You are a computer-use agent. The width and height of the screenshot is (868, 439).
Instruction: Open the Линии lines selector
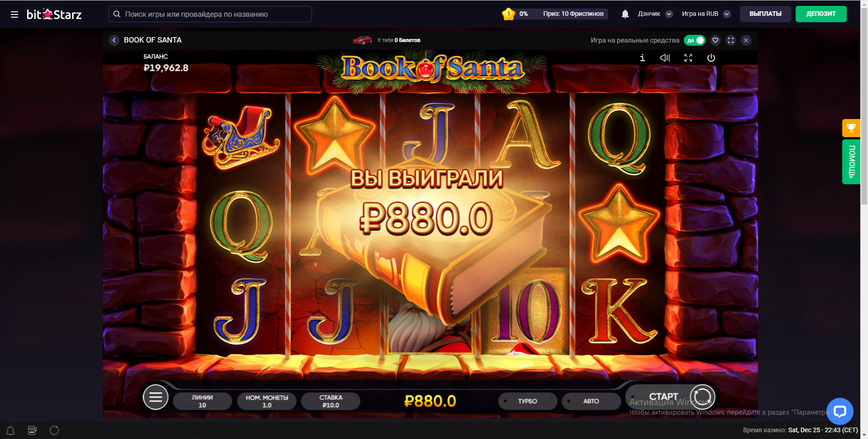point(202,401)
